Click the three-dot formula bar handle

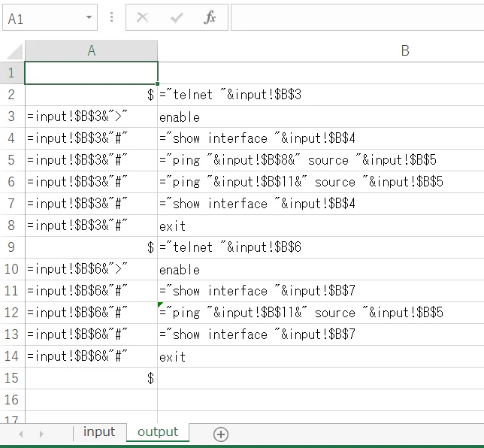coord(111,17)
